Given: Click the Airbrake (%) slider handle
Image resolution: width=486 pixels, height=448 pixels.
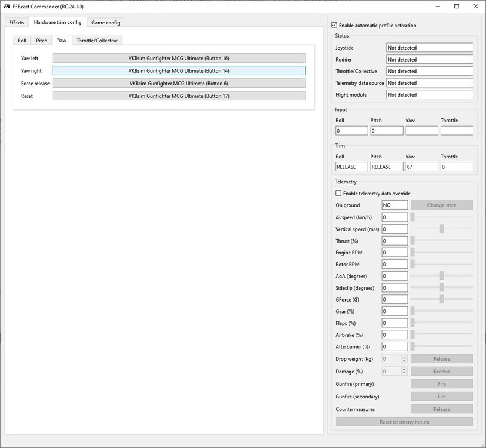Looking at the screenshot, I should click(412, 335).
